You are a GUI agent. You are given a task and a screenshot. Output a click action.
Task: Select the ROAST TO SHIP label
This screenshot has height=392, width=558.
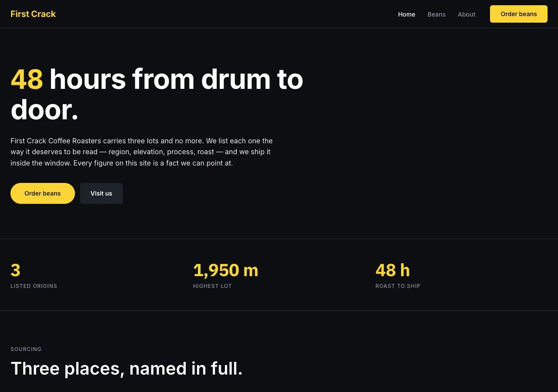click(x=398, y=286)
